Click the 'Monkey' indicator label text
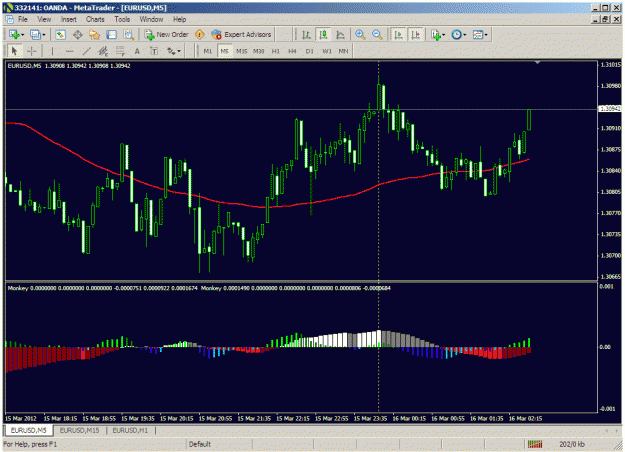The width and height of the screenshot is (625, 452). pos(18,288)
